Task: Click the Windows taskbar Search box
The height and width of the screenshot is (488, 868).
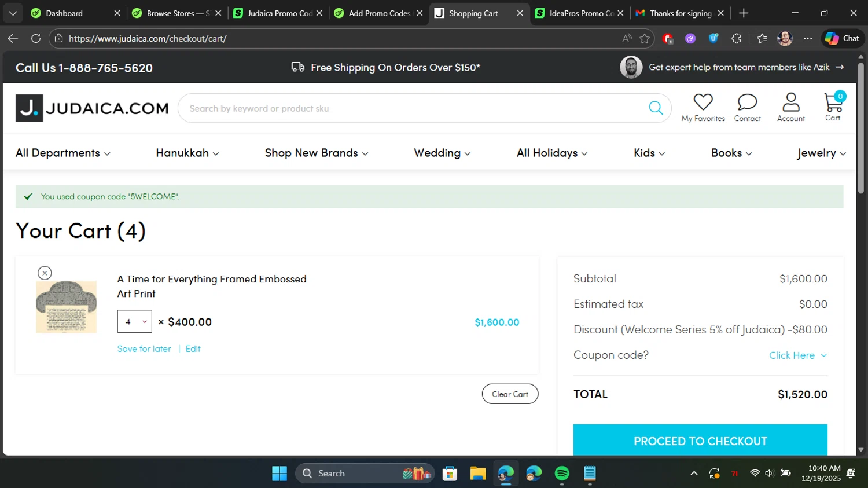Action: [x=365, y=474]
